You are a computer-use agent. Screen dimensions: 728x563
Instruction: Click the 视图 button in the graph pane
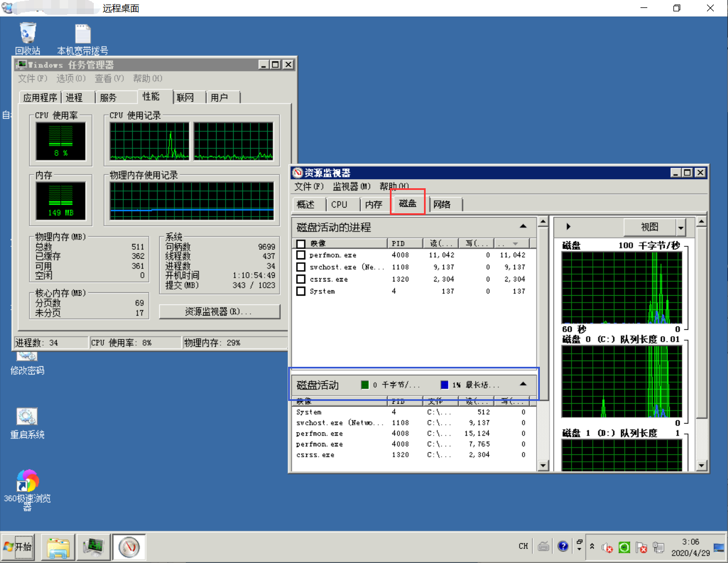point(650,227)
